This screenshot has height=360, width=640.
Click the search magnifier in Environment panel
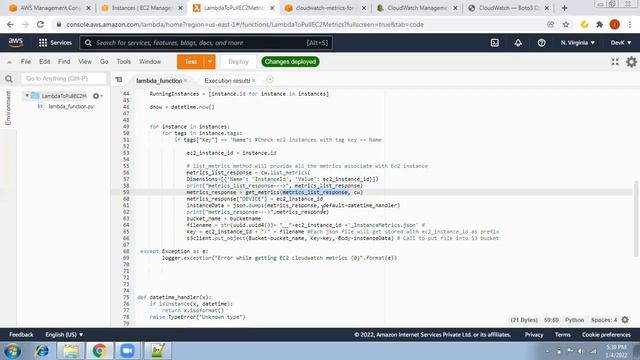pyautogui.click(x=9, y=79)
